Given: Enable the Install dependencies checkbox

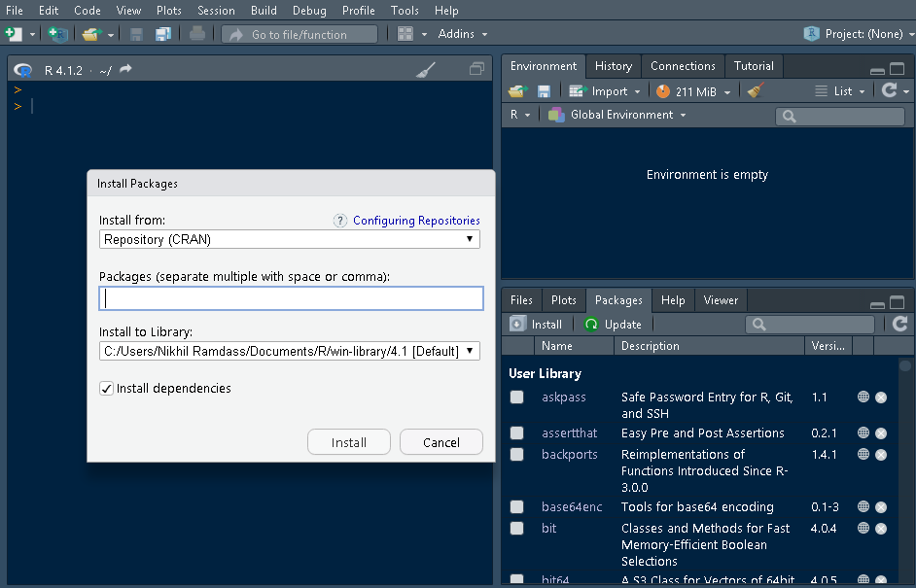Looking at the screenshot, I should (105, 388).
